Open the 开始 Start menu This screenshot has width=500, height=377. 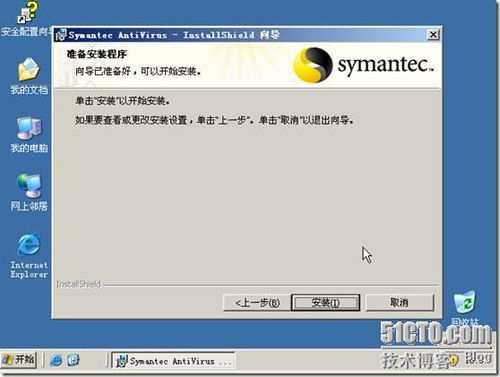[x=19, y=360]
